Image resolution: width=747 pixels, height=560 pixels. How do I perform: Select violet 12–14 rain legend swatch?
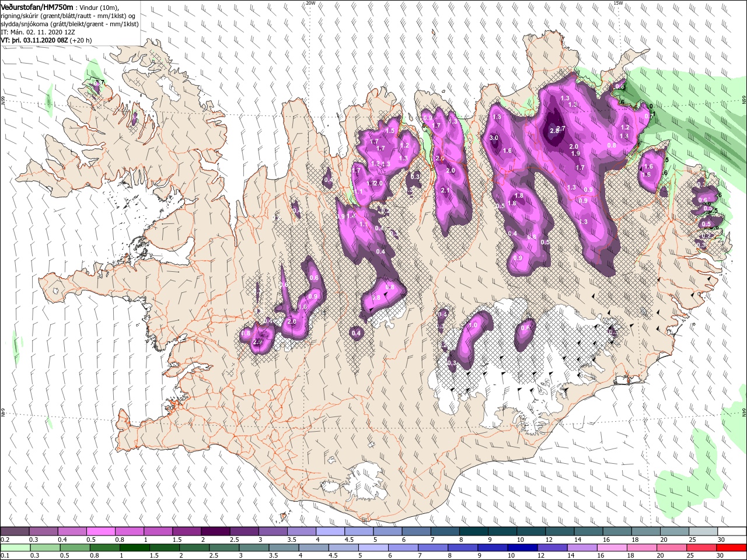click(553, 548)
